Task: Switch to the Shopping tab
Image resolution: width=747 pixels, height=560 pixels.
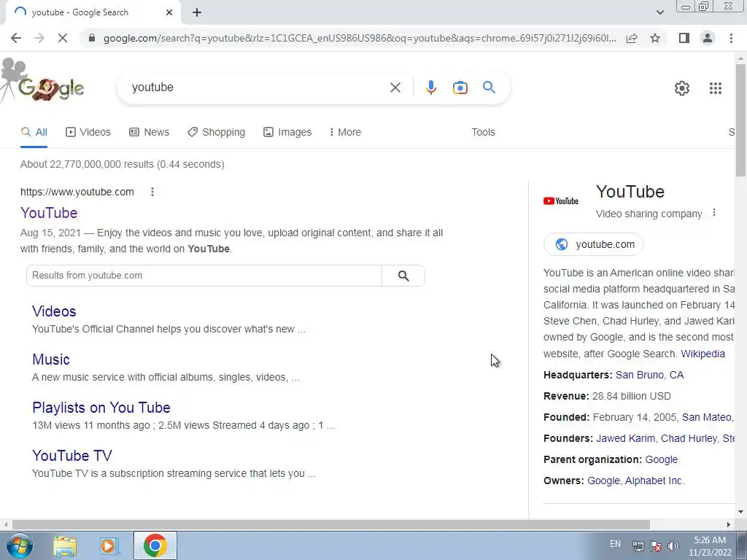Action: coord(216,133)
